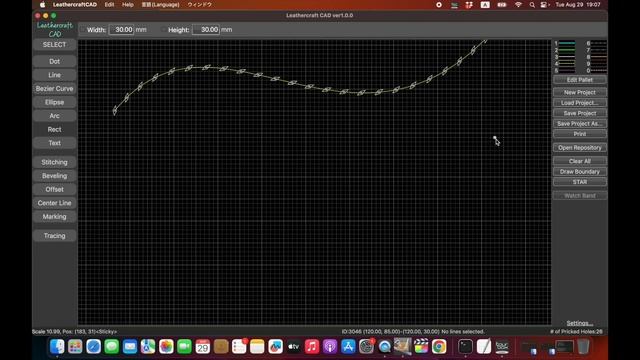
Task: Activate the Marking tool
Action: [54, 217]
